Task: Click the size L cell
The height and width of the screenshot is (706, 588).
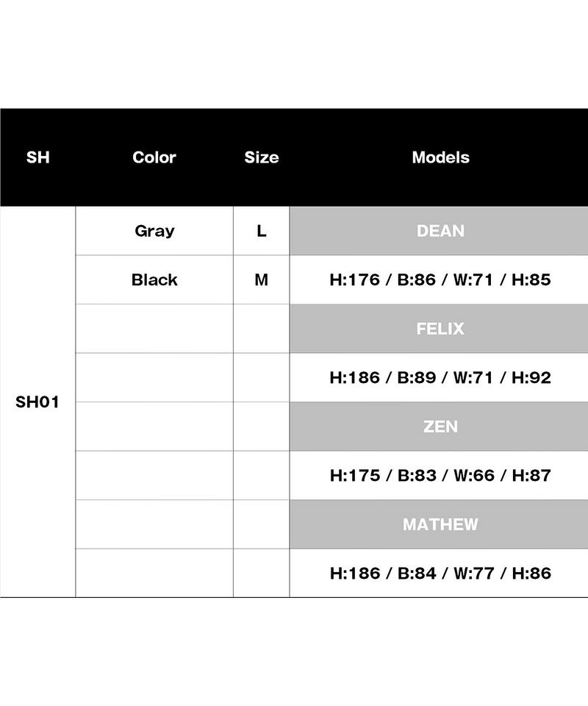Action: (x=262, y=231)
